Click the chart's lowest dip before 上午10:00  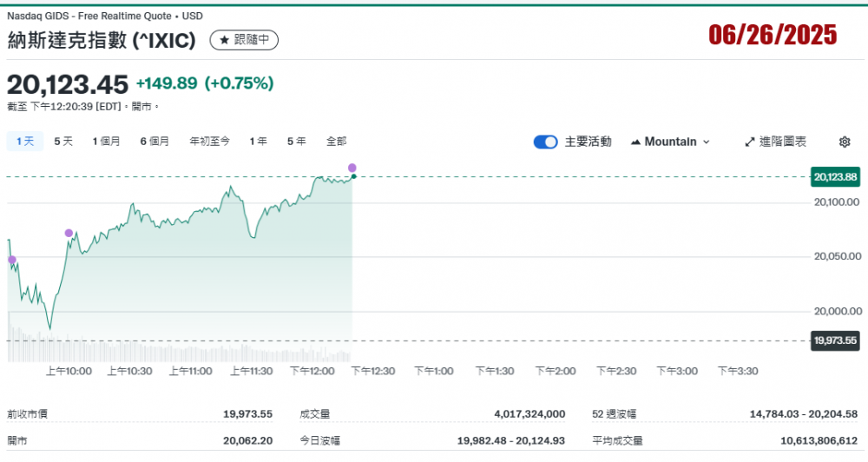click(49, 327)
